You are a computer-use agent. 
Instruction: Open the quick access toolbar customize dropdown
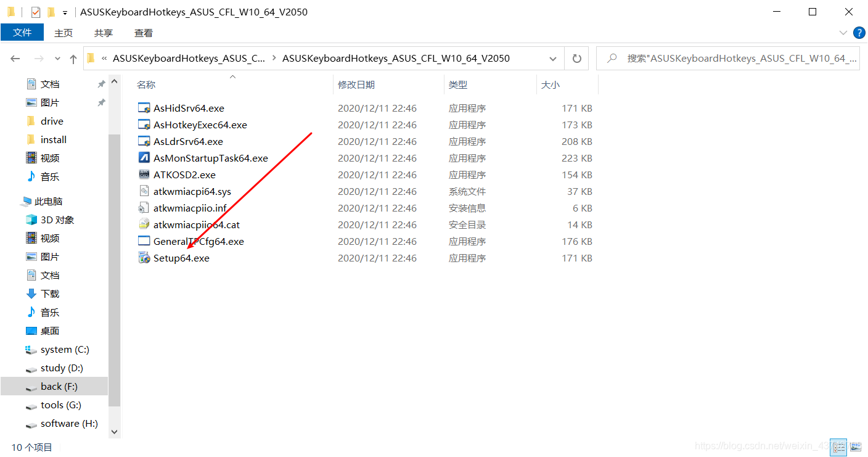click(x=65, y=12)
